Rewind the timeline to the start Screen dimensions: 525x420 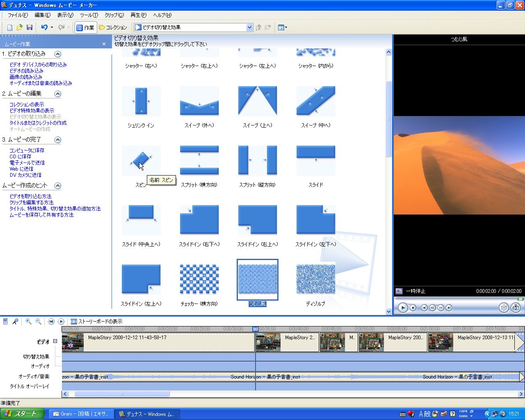click(51, 322)
